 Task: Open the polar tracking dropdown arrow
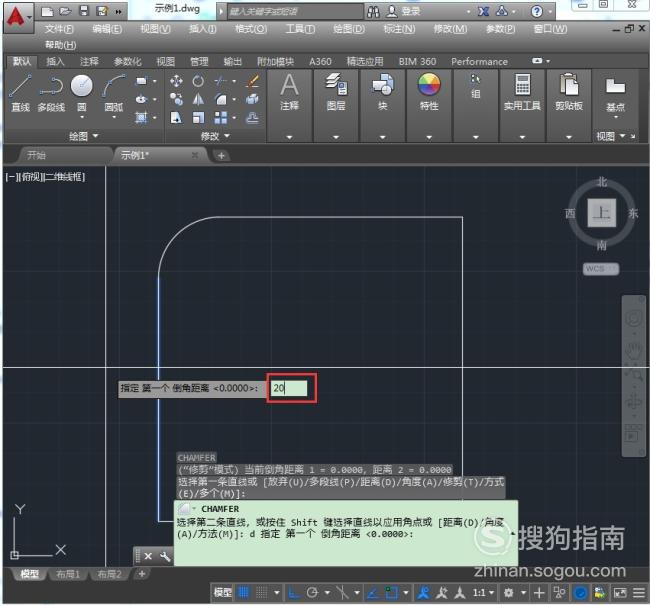(x=327, y=593)
